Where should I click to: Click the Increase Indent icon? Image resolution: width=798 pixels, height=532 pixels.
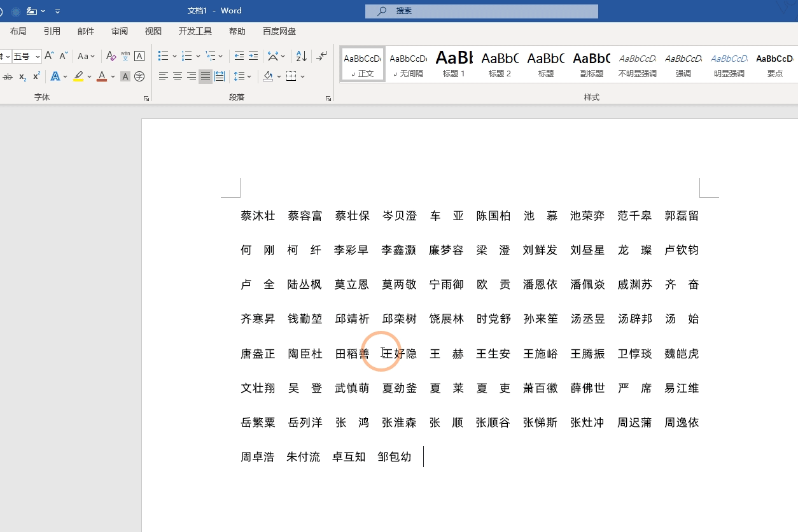point(253,56)
